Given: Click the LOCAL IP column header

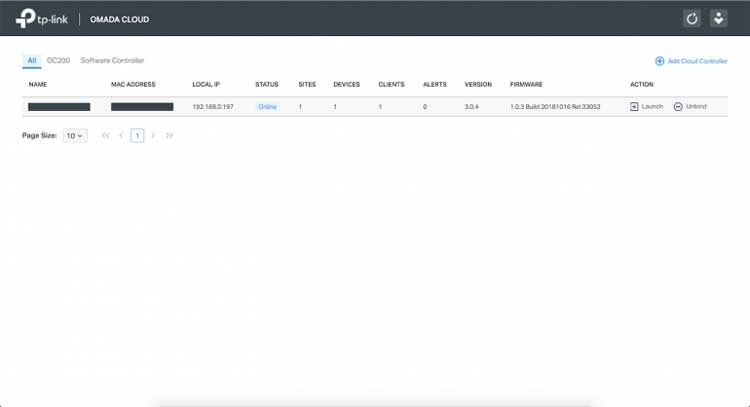Looking at the screenshot, I should [206, 85].
